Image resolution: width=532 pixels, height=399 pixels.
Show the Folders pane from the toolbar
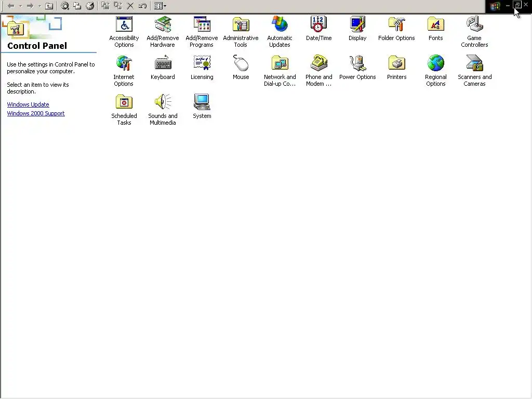77,6
